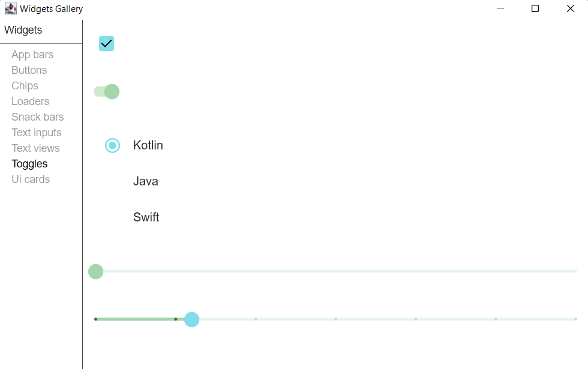The height and width of the screenshot is (369, 588).
Task: Go to the Text inputs page
Action: tap(36, 132)
